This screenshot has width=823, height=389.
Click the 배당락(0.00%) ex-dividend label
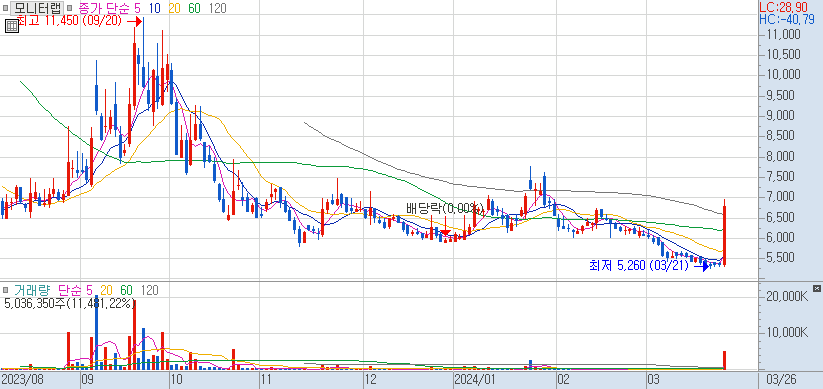tap(445, 208)
